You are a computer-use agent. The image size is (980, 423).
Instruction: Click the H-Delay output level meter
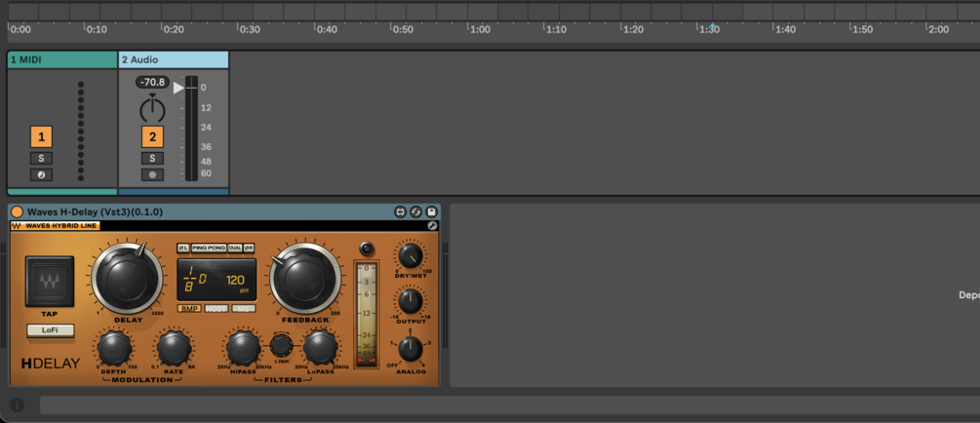coord(367,314)
